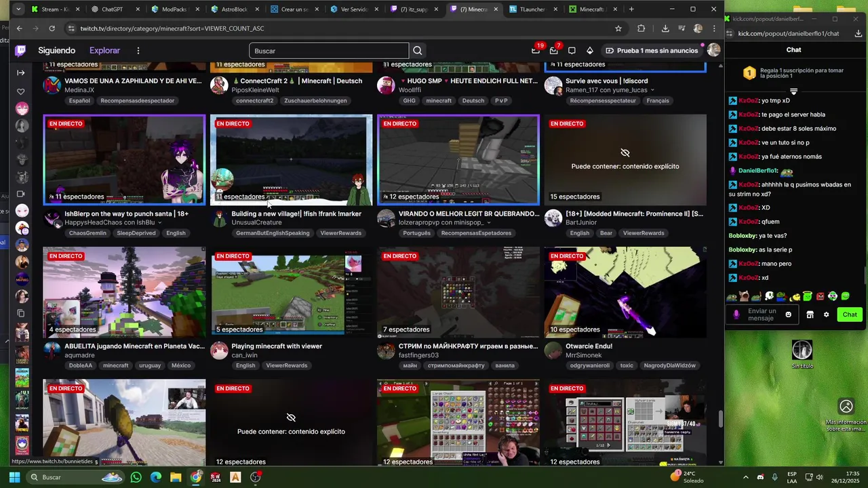Open Kick chat settings gear
Image resolution: width=868 pixels, height=488 pixels.
pos(826,314)
